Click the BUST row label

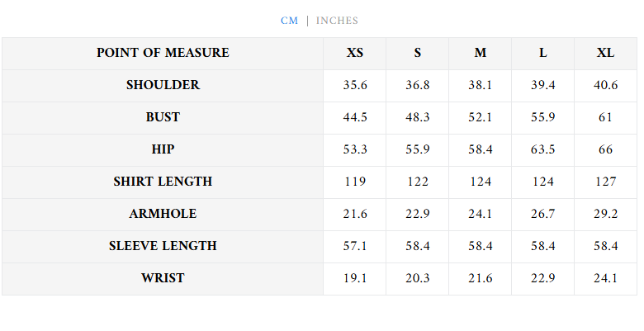coord(163,117)
